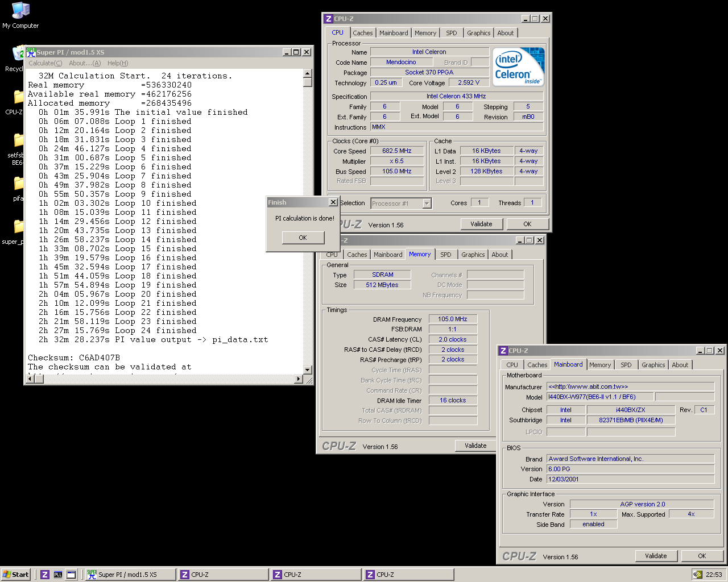Click OK in the top CPU-Z window
728x582 pixels.
point(527,224)
